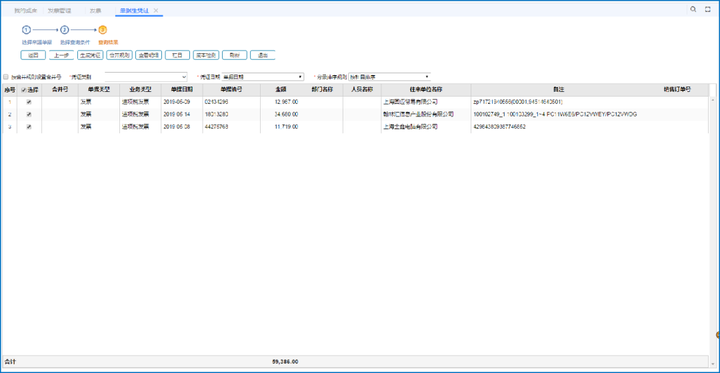Image resolution: width=720 pixels, height=373 pixels.
Task: Click the total 59,366.00 in footer
Action: (285, 362)
